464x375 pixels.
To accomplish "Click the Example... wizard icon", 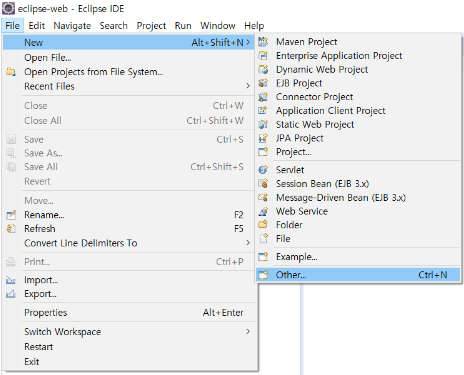I will 263,257.
